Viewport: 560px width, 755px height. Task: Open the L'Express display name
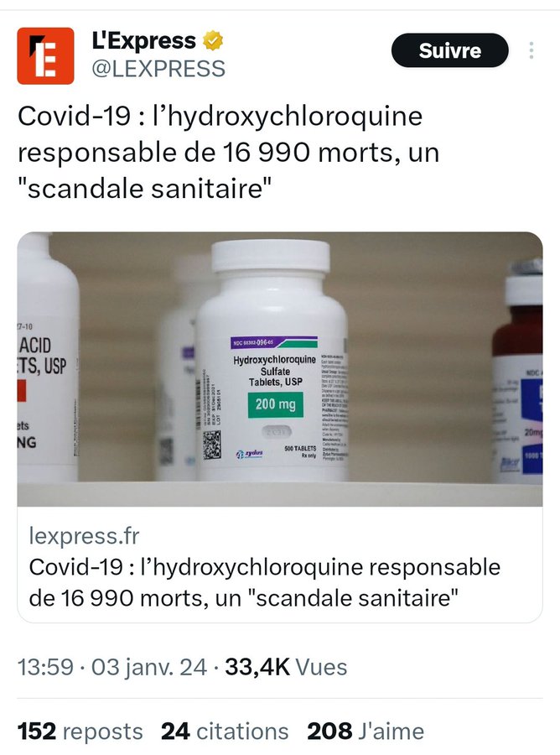pos(143,40)
